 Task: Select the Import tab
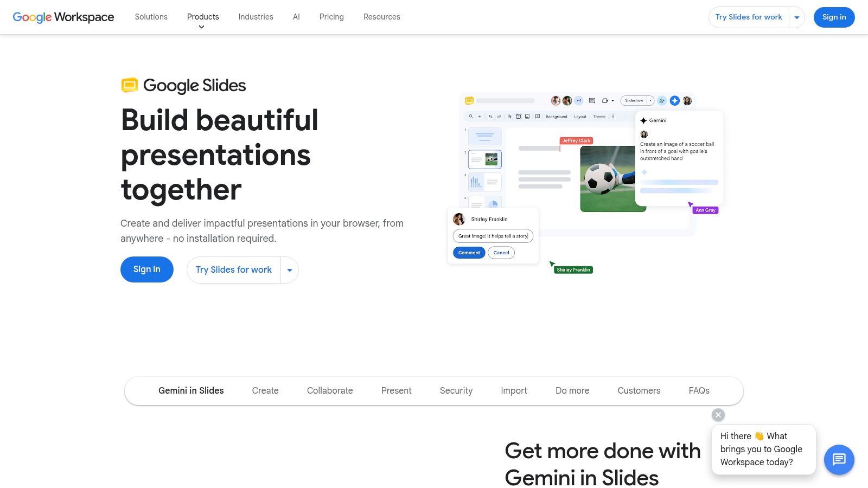point(514,390)
